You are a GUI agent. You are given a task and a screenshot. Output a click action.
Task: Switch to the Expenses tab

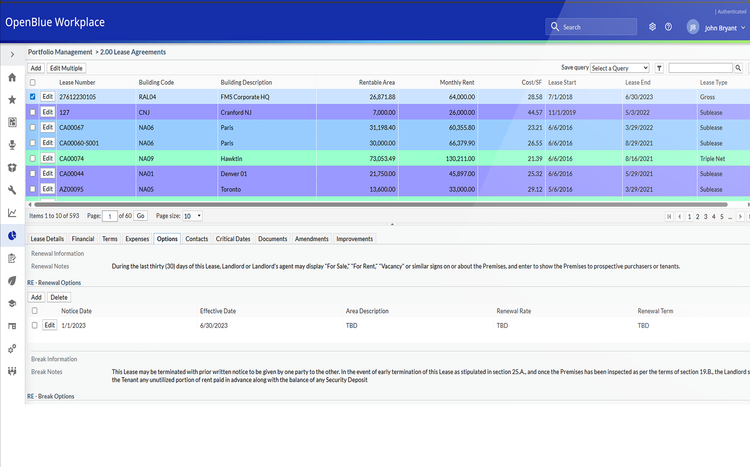tap(137, 239)
